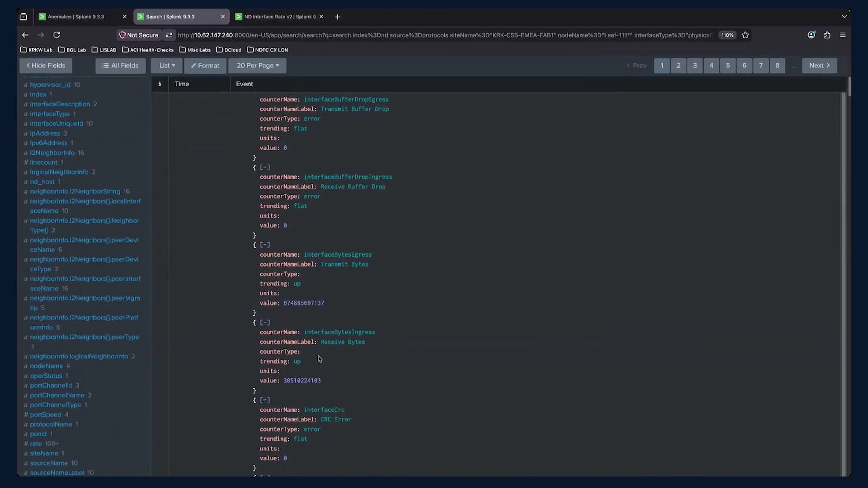
Task: Open the Format options button
Action: [205, 66]
